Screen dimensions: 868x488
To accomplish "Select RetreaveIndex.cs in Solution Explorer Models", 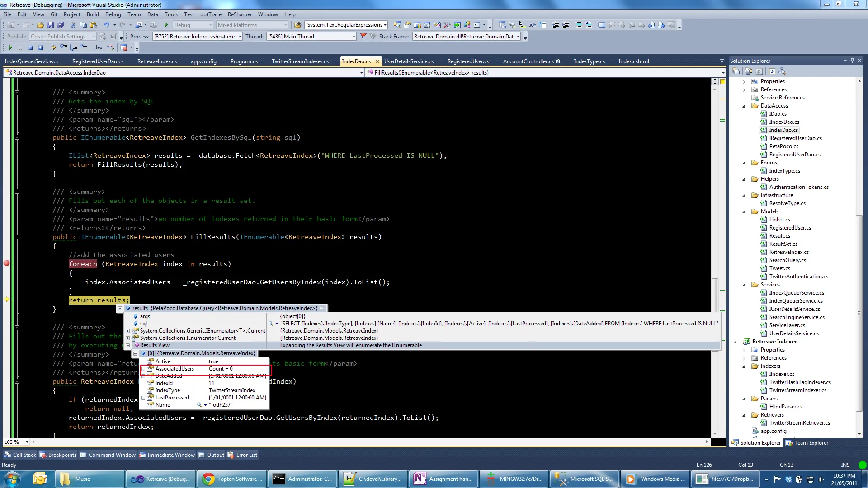I will pyautogui.click(x=788, y=253).
